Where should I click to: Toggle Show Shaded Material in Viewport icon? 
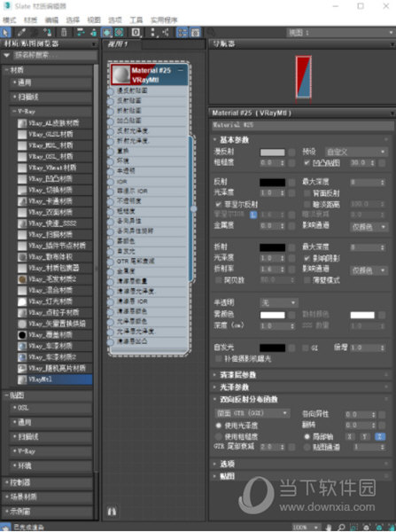(x=106, y=33)
